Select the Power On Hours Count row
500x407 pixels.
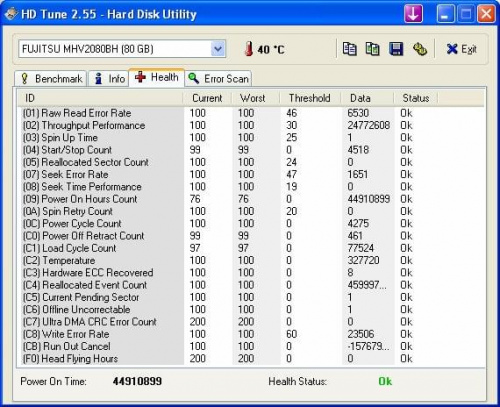(x=251, y=199)
